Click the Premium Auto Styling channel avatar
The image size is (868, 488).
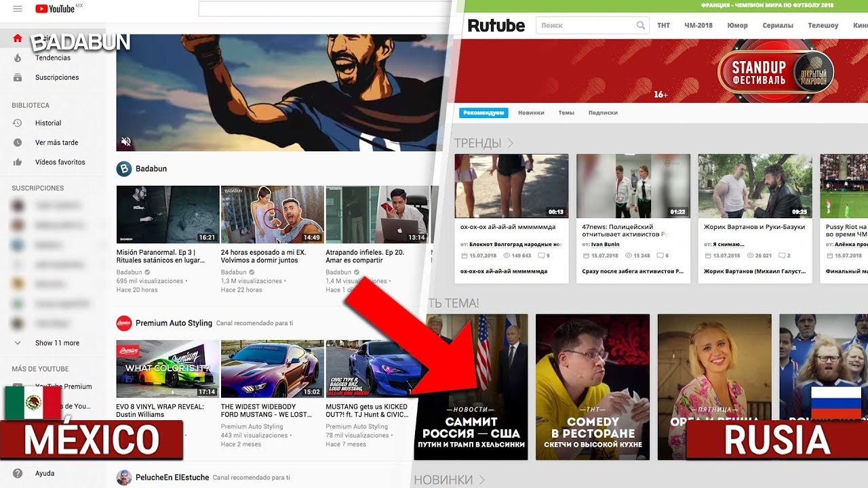pos(124,323)
